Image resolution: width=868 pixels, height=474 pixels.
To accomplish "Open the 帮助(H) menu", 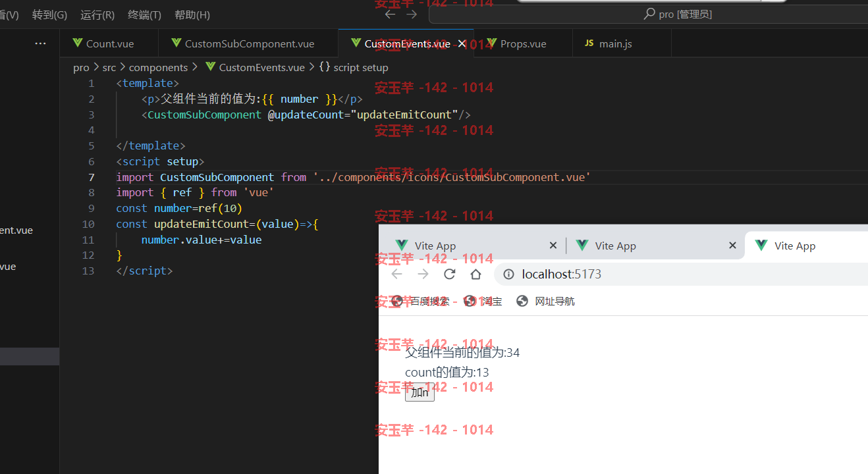I will 192,14.
